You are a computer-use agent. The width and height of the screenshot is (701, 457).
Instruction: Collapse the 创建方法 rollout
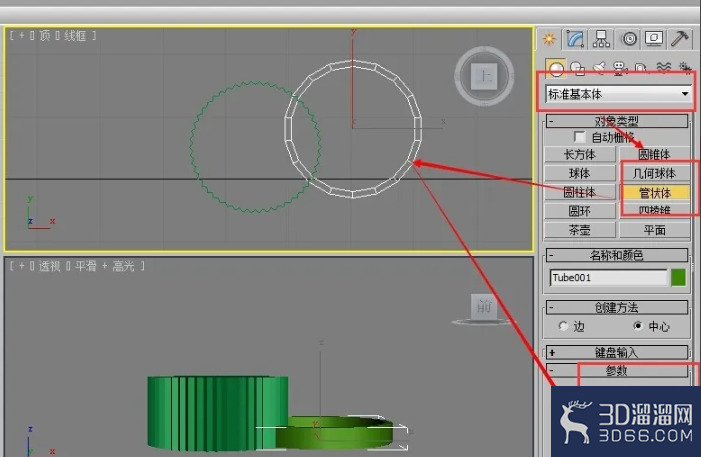tap(617, 308)
